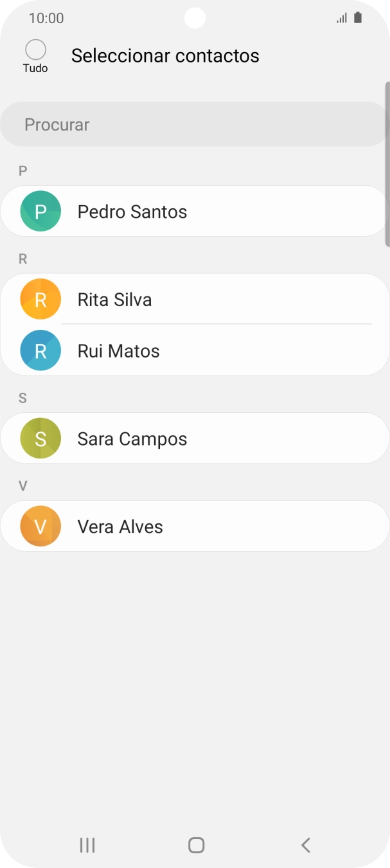390x868 pixels.
Task: Tap Rui Matos's blue avatar icon
Action: pyautogui.click(x=40, y=350)
